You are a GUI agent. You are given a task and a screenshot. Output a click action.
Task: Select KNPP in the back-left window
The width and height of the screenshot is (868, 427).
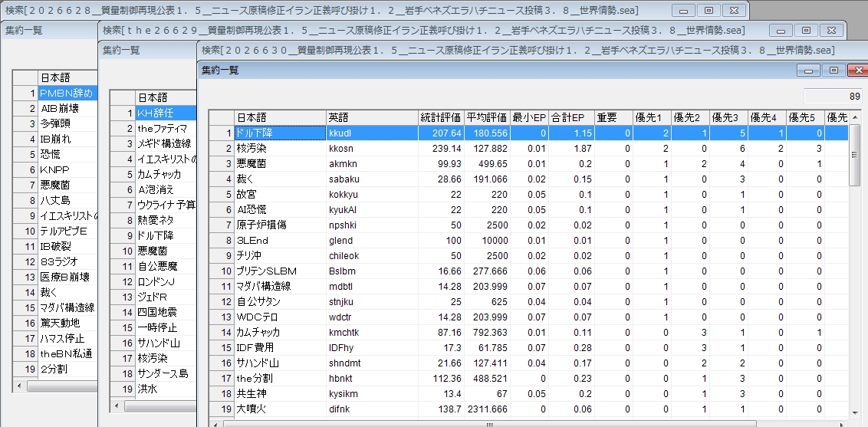[x=67, y=169]
